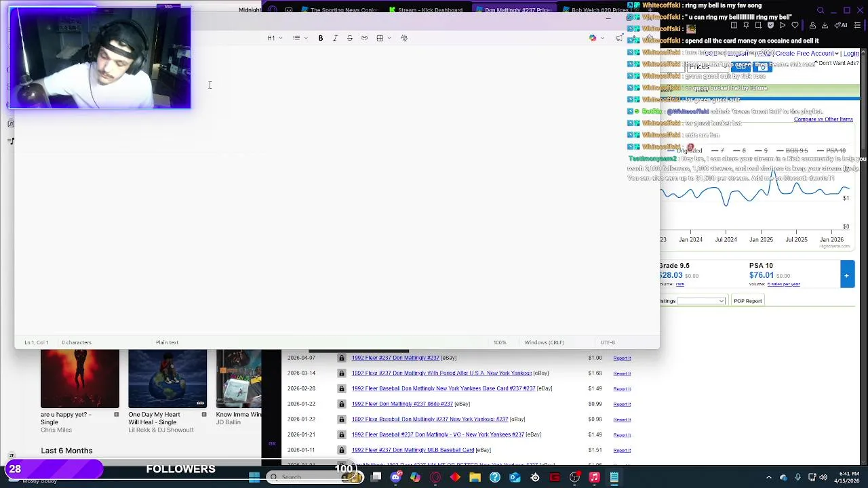Open Copilot from the taskbar
The height and width of the screenshot is (488, 868).
pos(415,477)
